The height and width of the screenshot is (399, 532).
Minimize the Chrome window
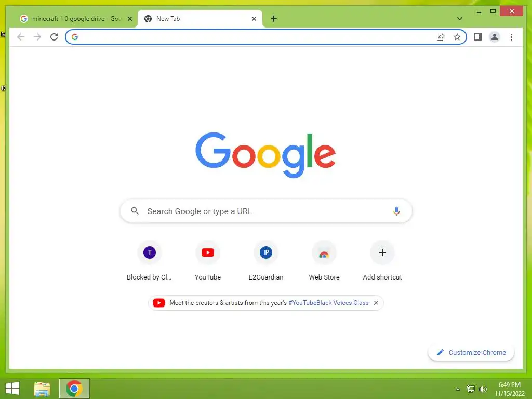point(478,11)
